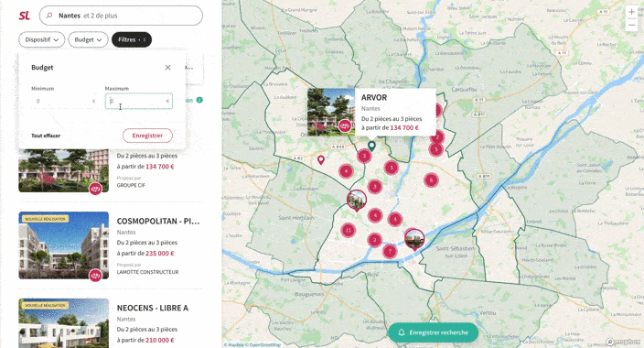Close the Budget panel

[x=167, y=68]
